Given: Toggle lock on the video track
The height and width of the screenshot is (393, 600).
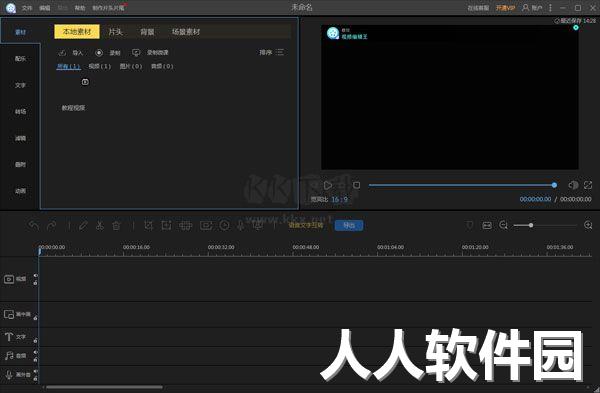Looking at the screenshot, I should tap(36, 283).
